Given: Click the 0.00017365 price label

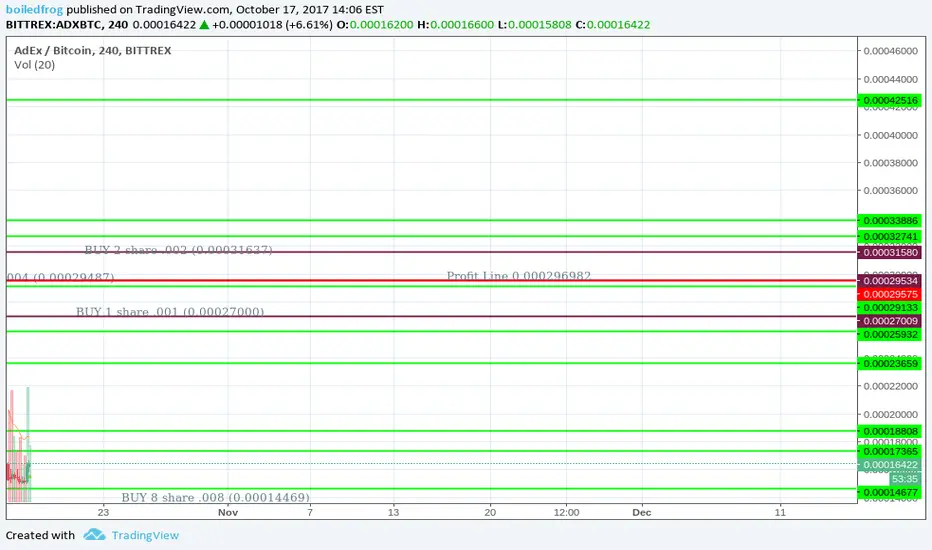Looking at the screenshot, I should tap(890, 451).
